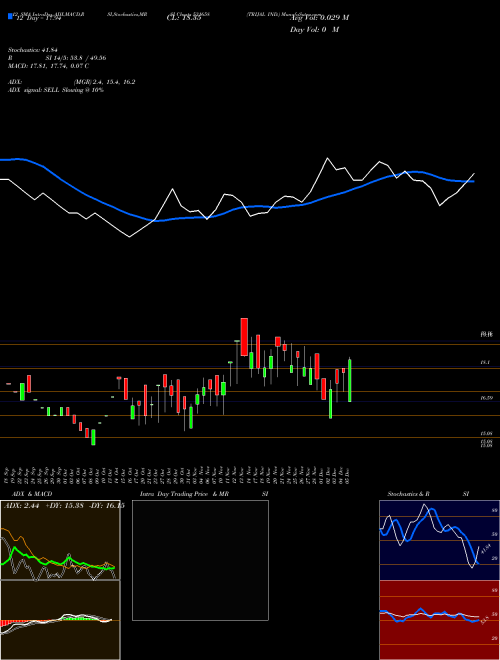Viewport: 500px width, 660px height.
Task: Click the 'Day Vol: 0 M' text
Action: pos(314,30)
